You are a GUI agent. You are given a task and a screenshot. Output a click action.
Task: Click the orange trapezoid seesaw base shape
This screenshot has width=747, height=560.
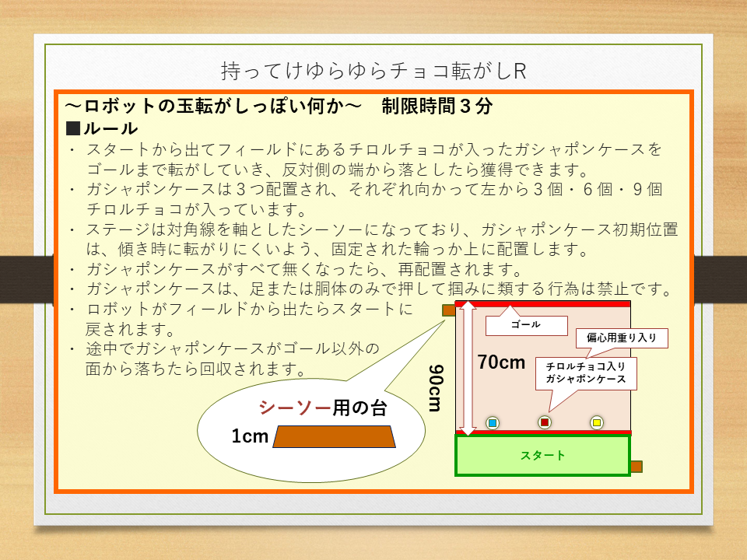334,436
